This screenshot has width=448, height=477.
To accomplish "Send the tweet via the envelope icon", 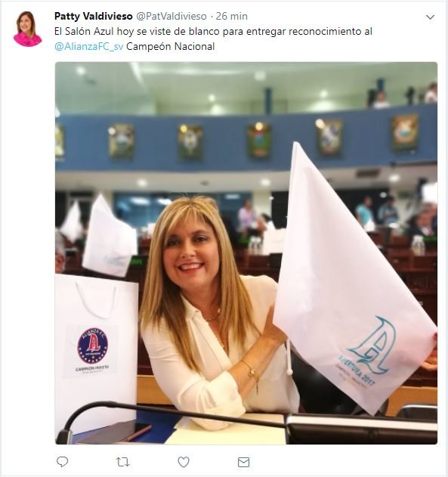I will pos(243,462).
